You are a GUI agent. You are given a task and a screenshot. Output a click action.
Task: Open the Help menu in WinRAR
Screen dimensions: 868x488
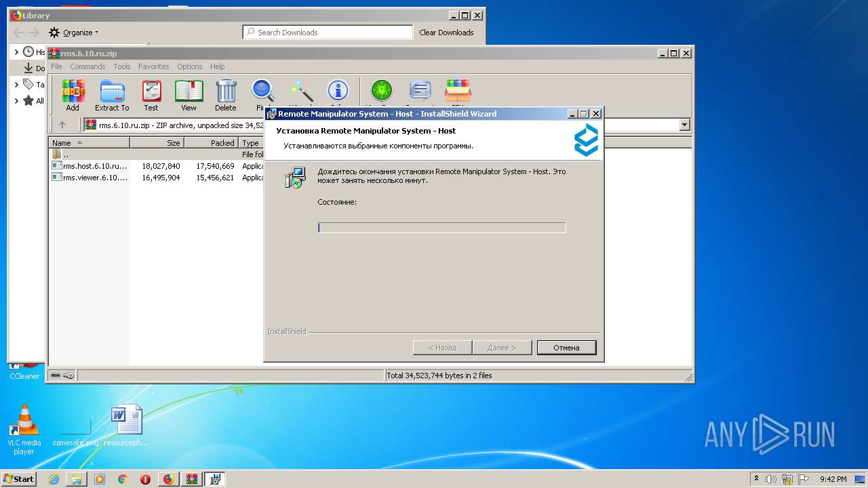217,66
